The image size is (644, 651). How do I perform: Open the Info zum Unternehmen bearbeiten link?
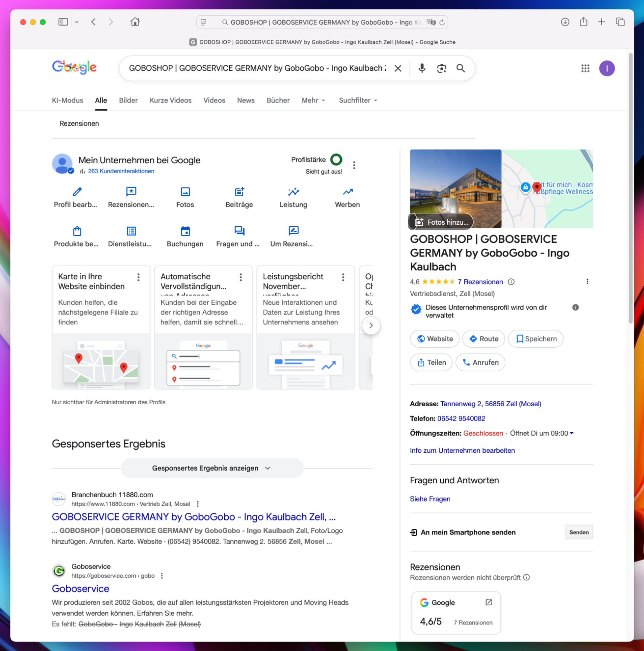point(462,450)
